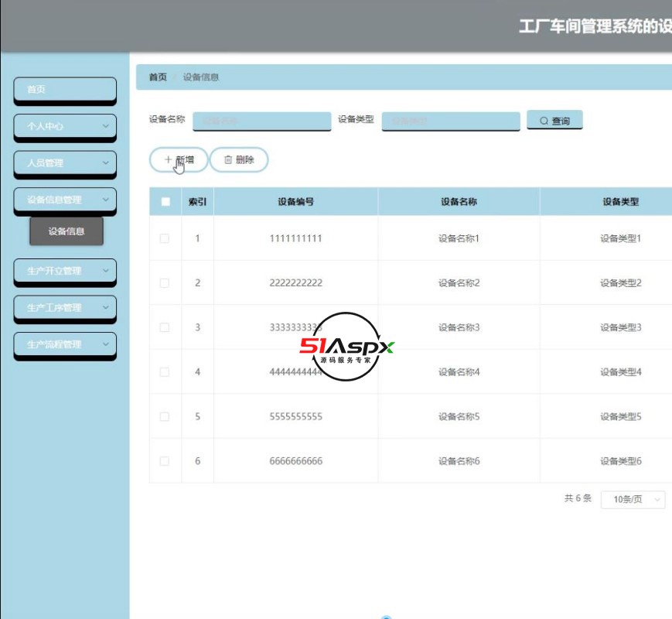Expand the 生产工序管理 menu chevron
Image resolution: width=672 pixels, height=619 pixels.
point(107,309)
